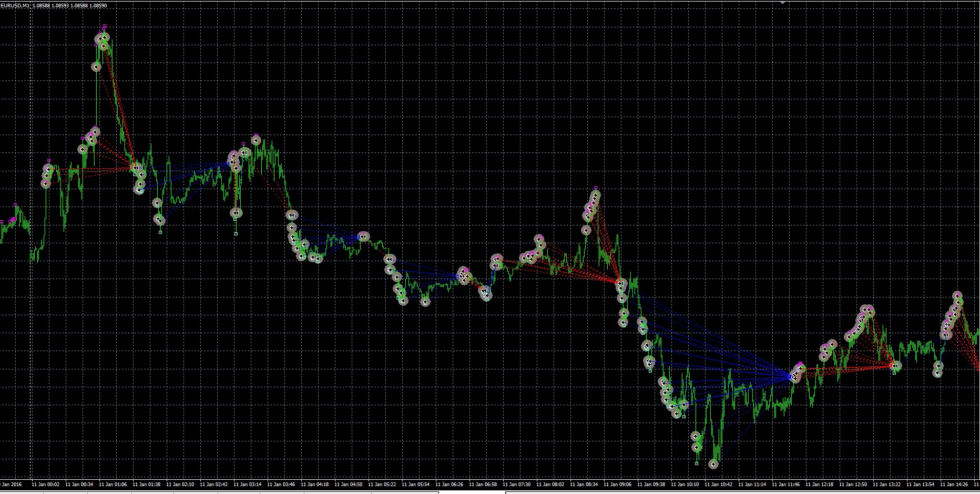
Task: Click the '11 Jan 09:38' time axis label
Action: point(651,485)
